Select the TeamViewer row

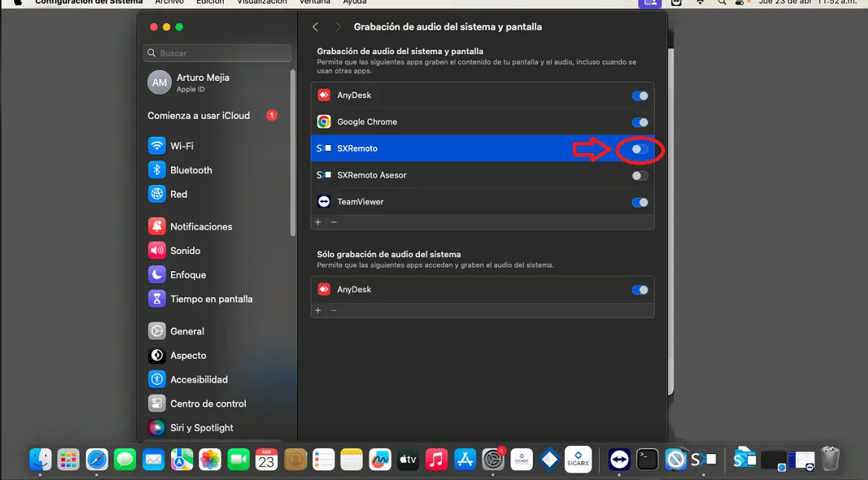coord(483,201)
